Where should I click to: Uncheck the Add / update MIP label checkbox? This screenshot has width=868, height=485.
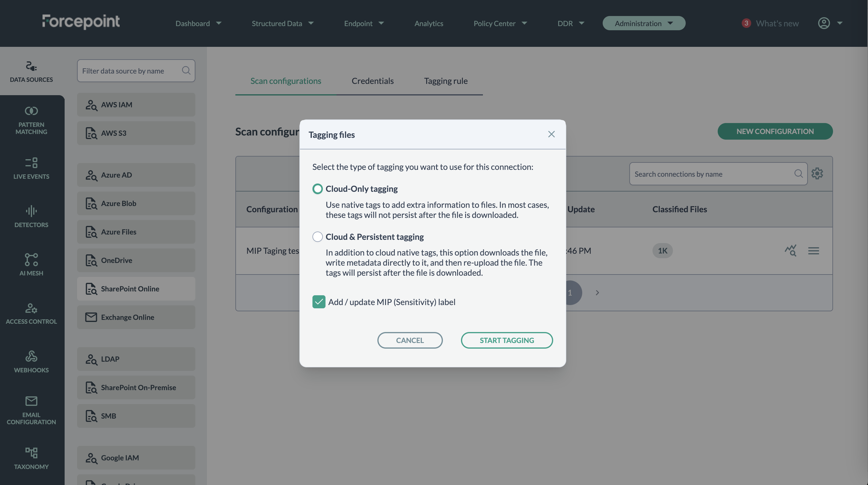pyautogui.click(x=318, y=302)
